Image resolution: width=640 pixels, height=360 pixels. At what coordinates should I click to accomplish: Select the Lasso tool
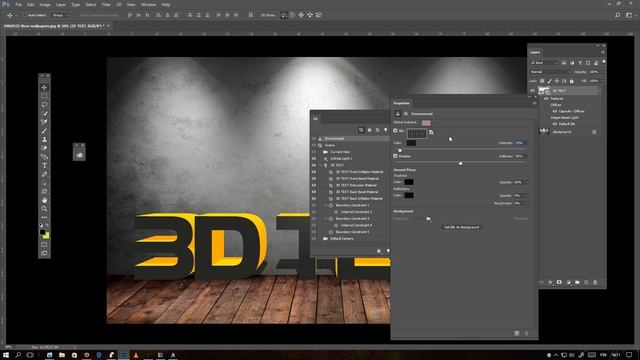pos(44,104)
